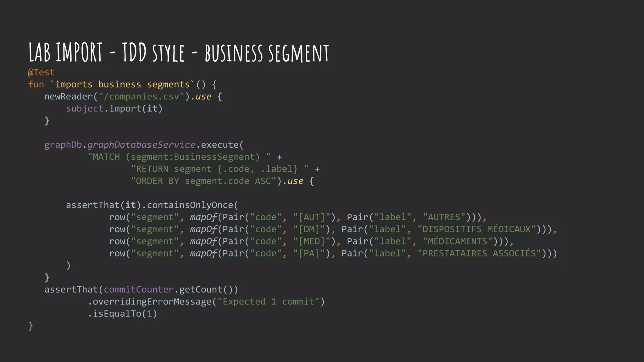Viewport: 644px width, 362px height.
Task: Click the final closing brace of the function
Action: [x=31, y=326]
